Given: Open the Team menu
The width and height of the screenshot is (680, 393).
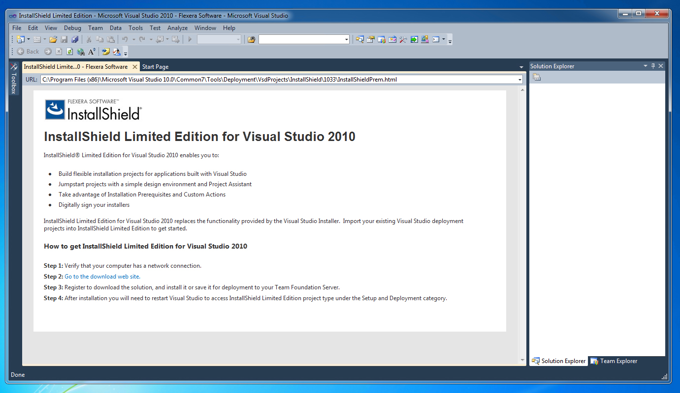Looking at the screenshot, I should click(x=95, y=28).
